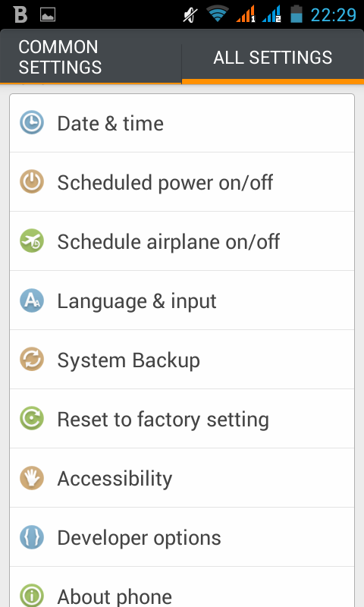Viewport: 364px width, 607px height.
Task: Open Reset to factory setting
Action: coord(182,419)
